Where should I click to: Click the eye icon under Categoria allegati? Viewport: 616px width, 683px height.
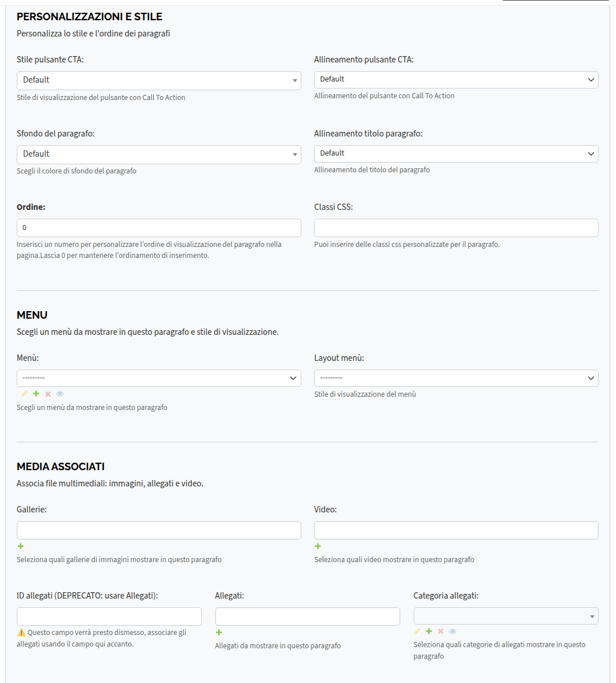(453, 631)
